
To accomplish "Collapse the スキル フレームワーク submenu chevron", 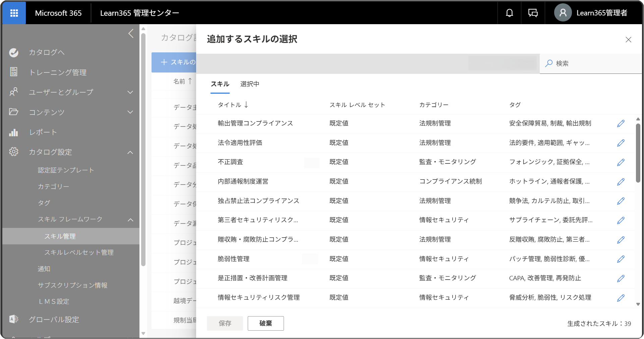I will [x=130, y=220].
